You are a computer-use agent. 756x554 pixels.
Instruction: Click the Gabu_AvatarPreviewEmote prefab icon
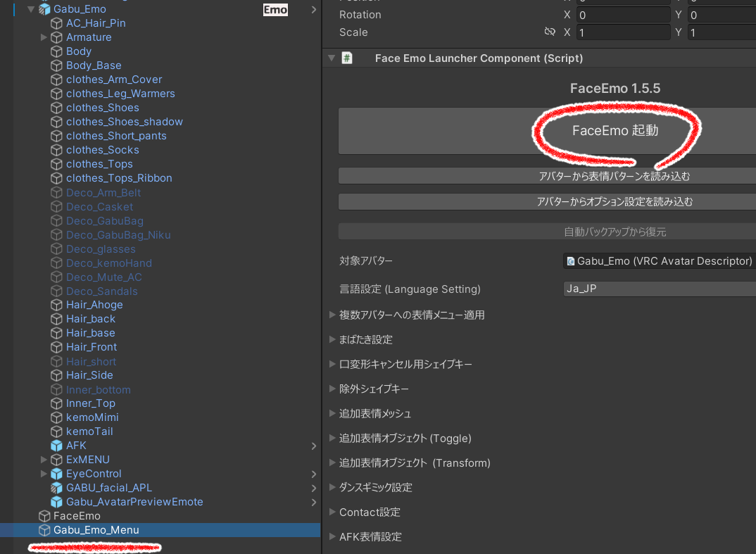point(57,502)
